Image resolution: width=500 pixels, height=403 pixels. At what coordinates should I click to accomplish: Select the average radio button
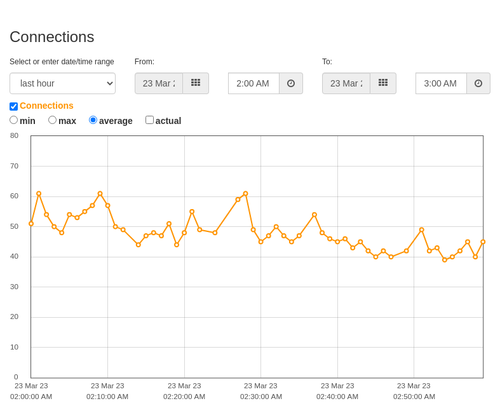pyautogui.click(x=93, y=120)
